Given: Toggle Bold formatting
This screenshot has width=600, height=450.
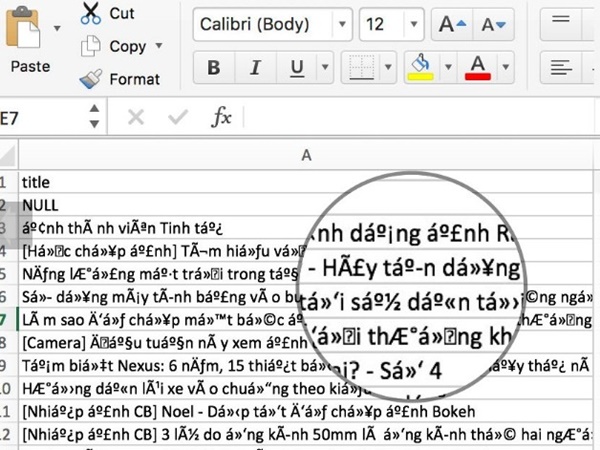Looking at the screenshot, I should pos(213,68).
